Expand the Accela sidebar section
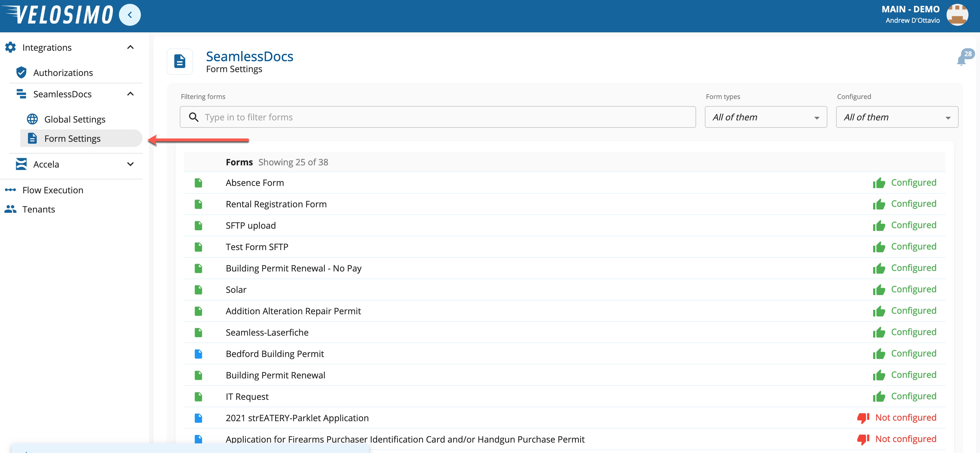Image resolution: width=980 pixels, height=453 pixels. tap(130, 164)
